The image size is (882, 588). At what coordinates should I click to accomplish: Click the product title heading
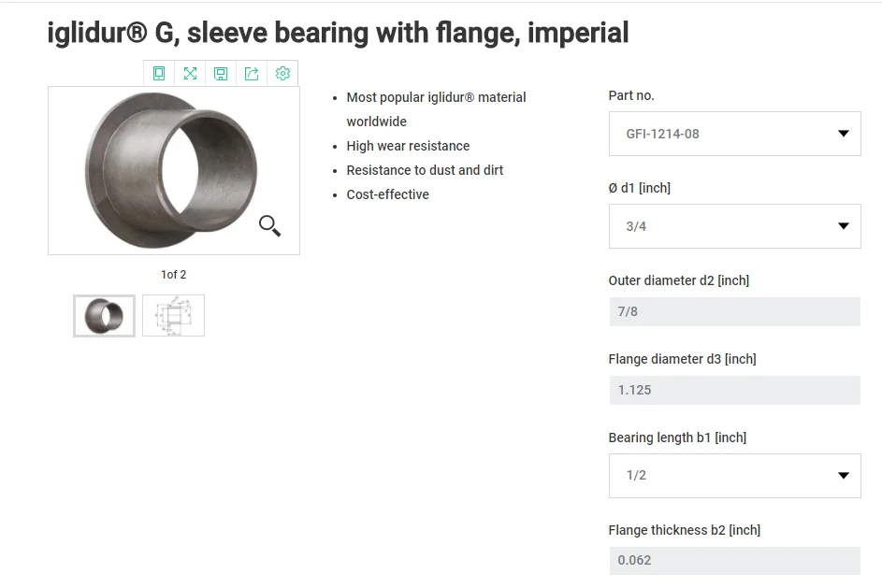tap(338, 33)
